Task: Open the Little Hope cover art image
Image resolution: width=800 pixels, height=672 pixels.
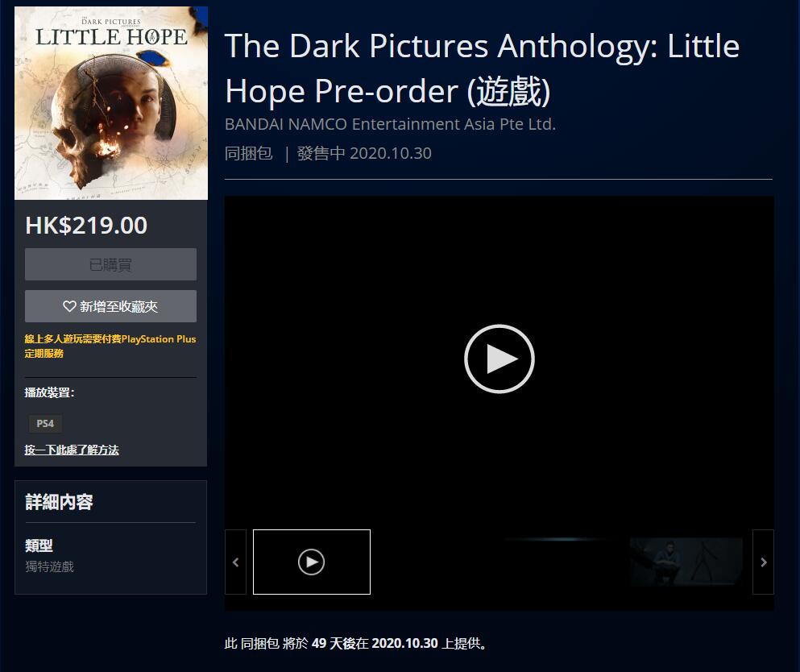Action: pyautogui.click(x=111, y=103)
